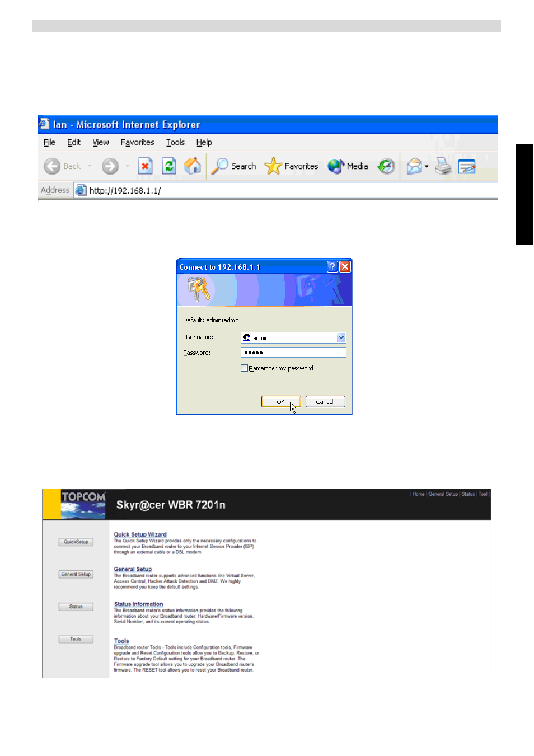534x756 pixels.
Task: Open the Edit menu
Action: click(x=74, y=143)
